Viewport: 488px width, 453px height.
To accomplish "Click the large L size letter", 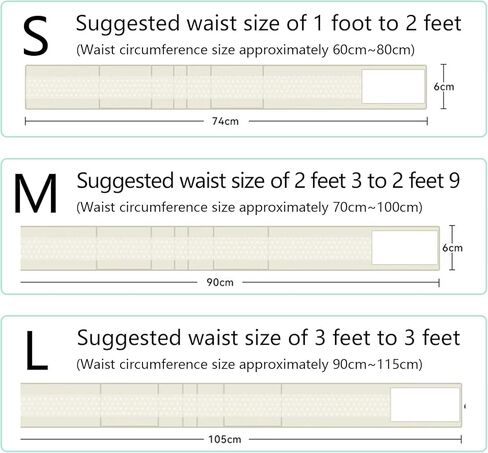I will point(37,350).
